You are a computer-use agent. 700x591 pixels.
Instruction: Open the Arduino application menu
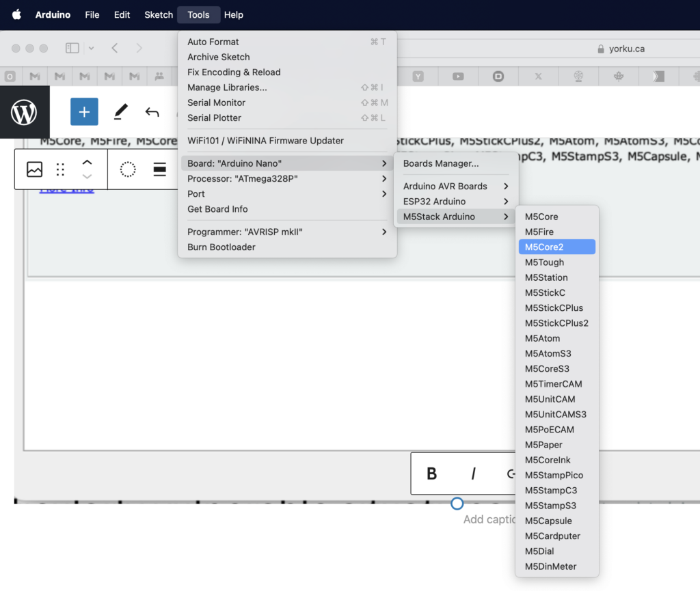pyautogui.click(x=53, y=15)
